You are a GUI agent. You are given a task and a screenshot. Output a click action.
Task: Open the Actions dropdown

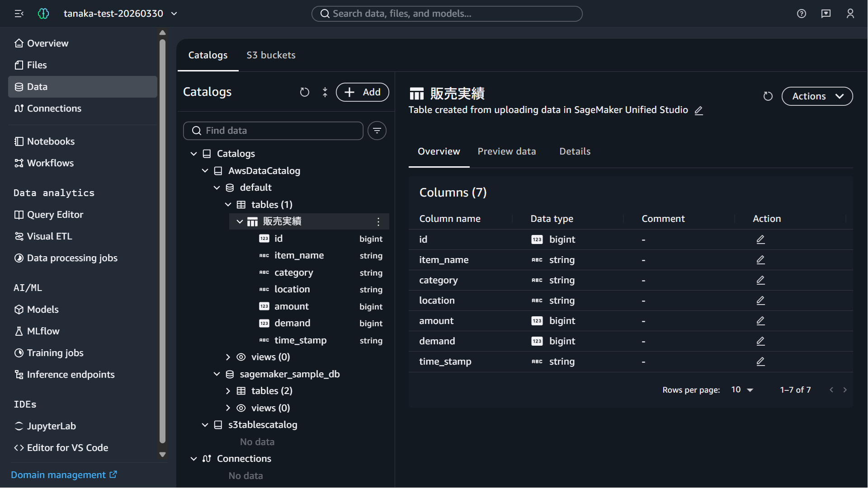point(817,96)
